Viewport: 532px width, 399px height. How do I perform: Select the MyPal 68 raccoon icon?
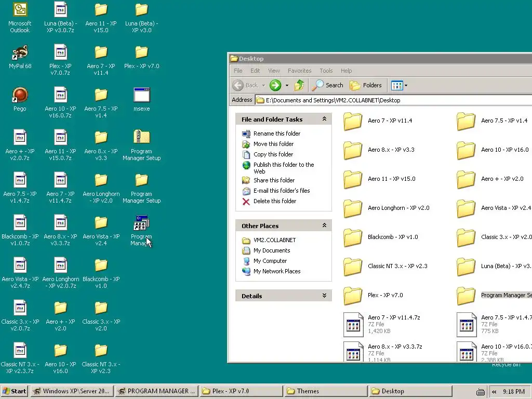(x=20, y=52)
